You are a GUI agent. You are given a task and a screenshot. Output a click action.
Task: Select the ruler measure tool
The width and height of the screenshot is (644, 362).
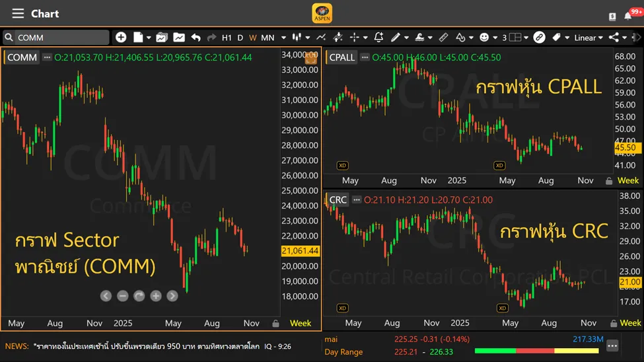(443, 38)
